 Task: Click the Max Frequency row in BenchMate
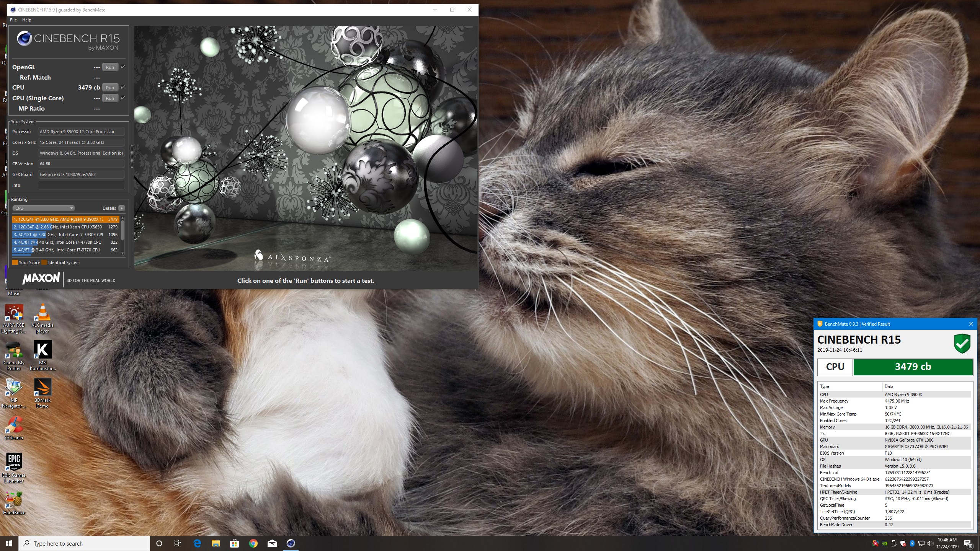pyautogui.click(x=895, y=401)
